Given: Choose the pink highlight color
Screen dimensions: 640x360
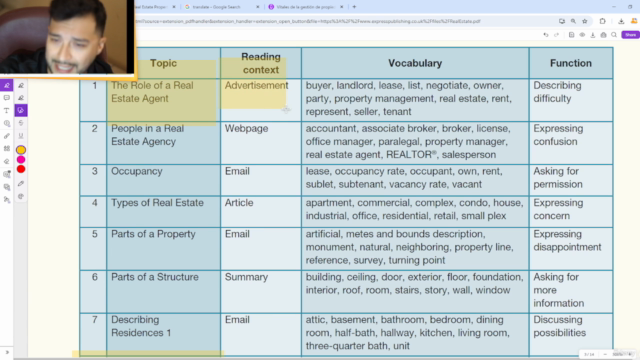Looking at the screenshot, I should [x=21, y=160].
